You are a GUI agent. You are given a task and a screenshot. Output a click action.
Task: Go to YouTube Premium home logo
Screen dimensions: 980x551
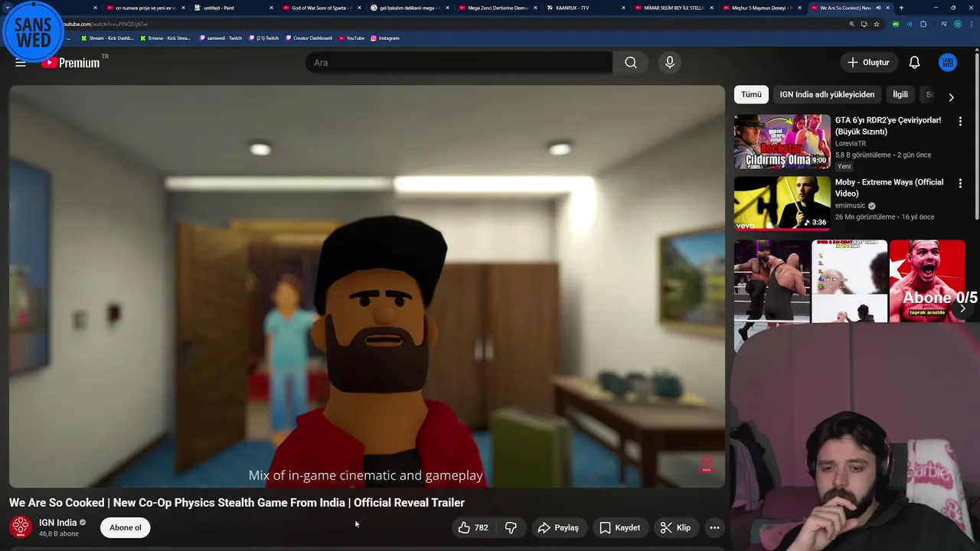70,63
